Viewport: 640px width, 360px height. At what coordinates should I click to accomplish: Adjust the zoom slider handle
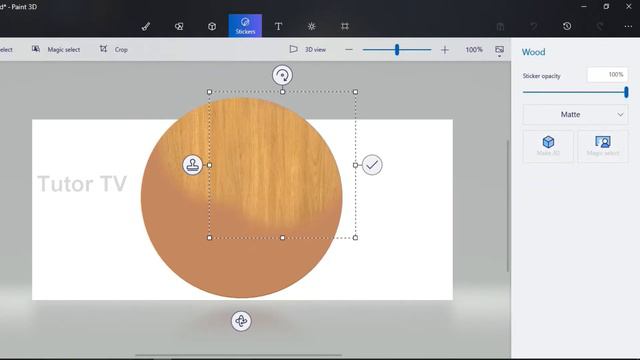[x=397, y=50]
